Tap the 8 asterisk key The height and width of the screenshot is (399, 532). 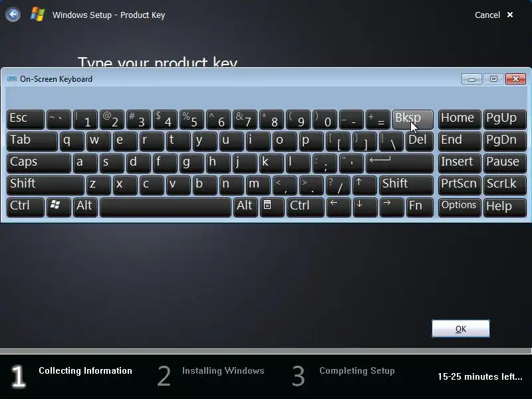[272, 120]
